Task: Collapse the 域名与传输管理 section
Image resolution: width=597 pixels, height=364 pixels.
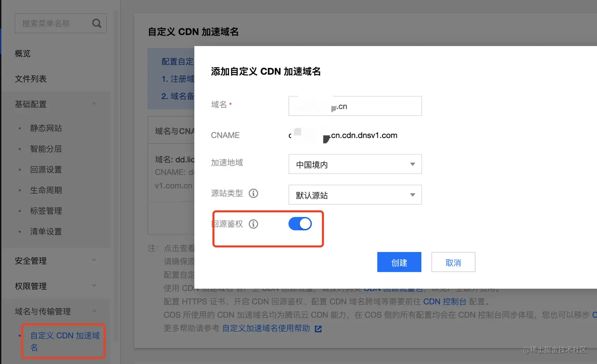Action: coord(94,311)
